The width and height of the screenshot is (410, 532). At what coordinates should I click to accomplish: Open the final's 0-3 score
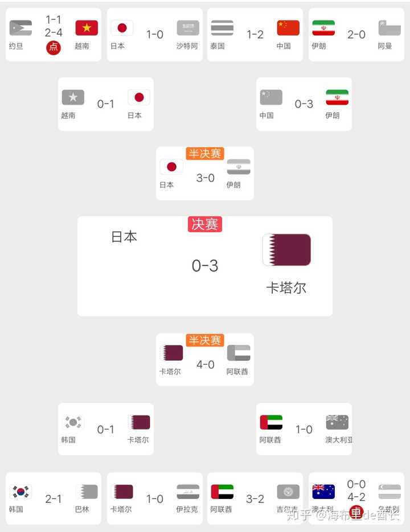click(x=205, y=266)
